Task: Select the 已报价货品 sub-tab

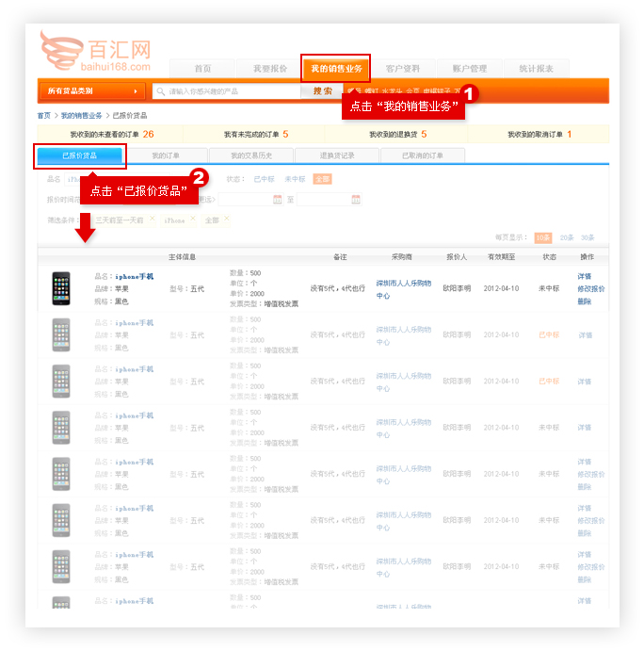Action: pyautogui.click(x=79, y=155)
